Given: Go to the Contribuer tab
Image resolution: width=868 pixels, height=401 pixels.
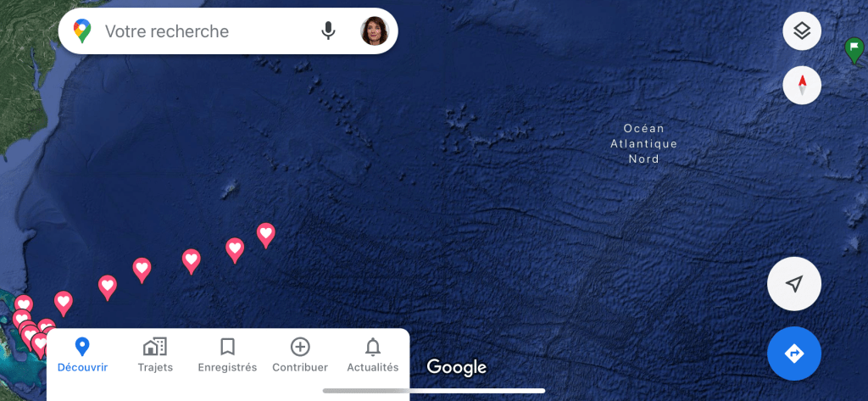Looking at the screenshot, I should click(x=300, y=355).
